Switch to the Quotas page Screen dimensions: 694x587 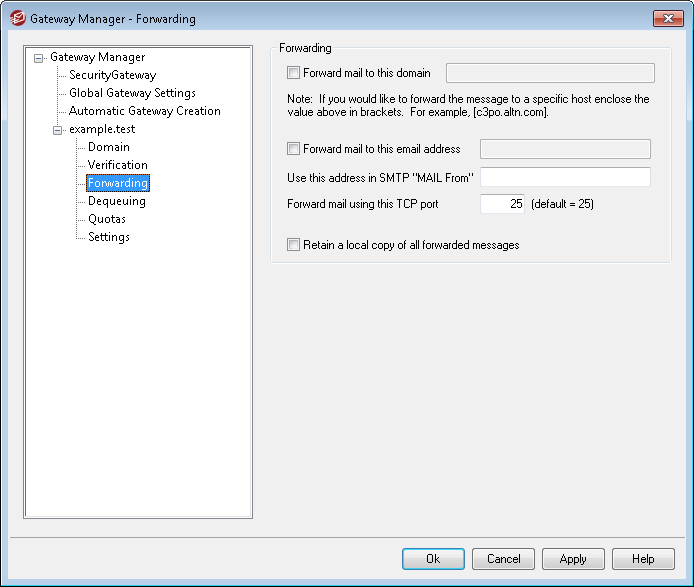pyautogui.click(x=106, y=219)
